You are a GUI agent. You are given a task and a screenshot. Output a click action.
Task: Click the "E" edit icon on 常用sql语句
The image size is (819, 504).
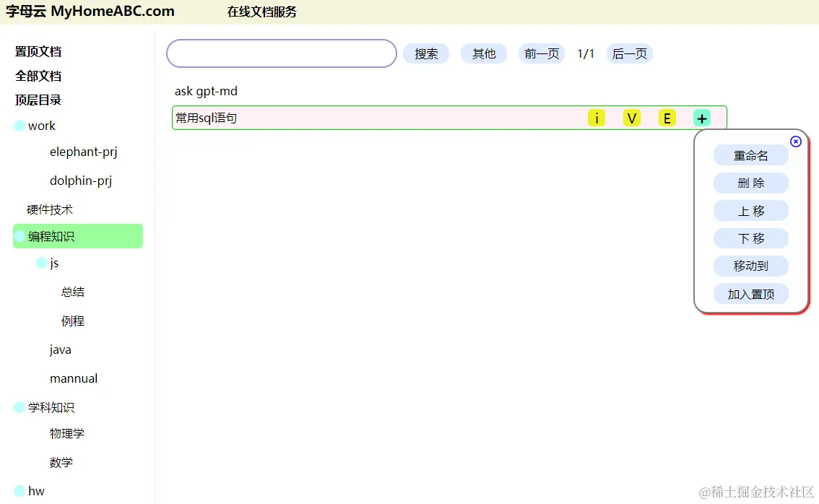click(666, 117)
